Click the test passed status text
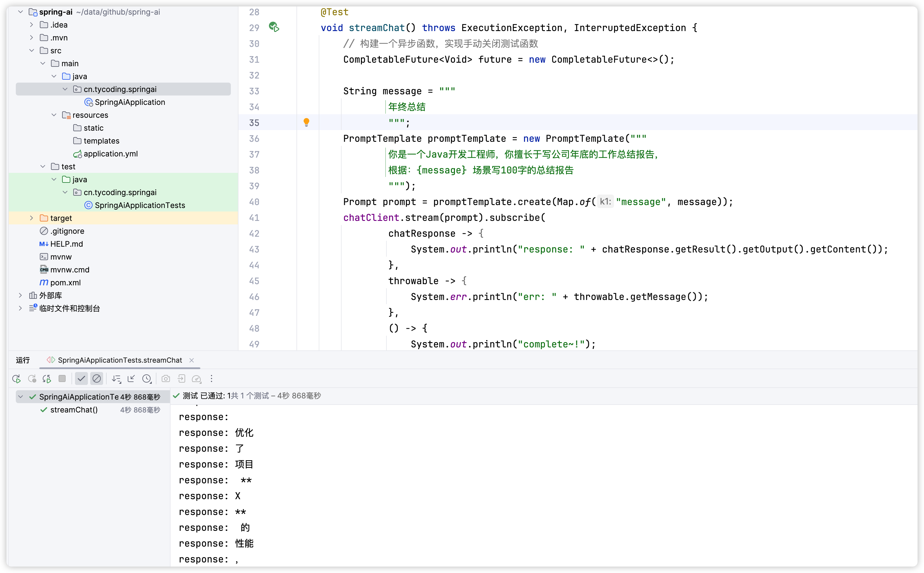 click(x=252, y=396)
